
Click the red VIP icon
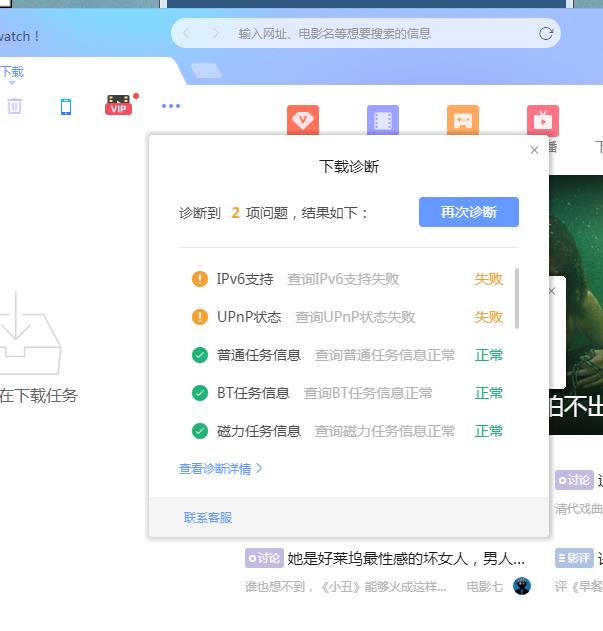point(119,106)
